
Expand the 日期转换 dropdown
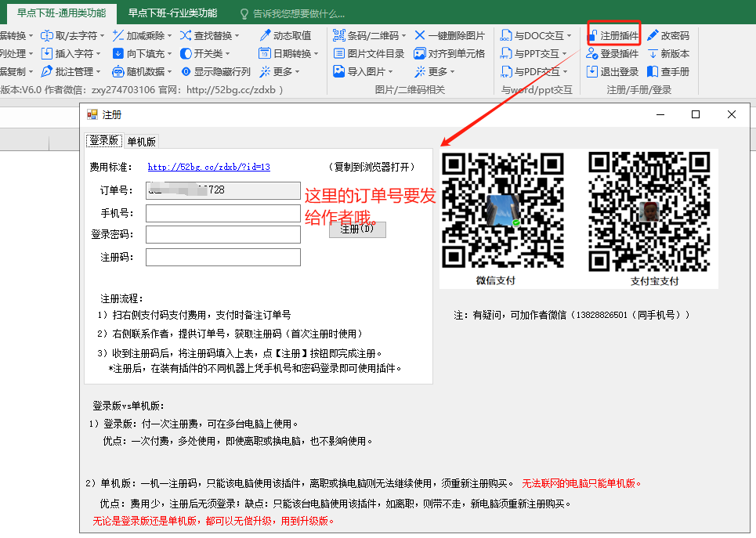pyautogui.click(x=317, y=54)
